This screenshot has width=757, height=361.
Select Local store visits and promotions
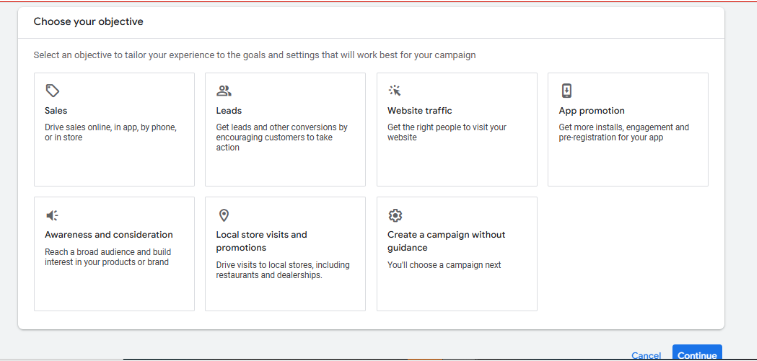tap(285, 253)
